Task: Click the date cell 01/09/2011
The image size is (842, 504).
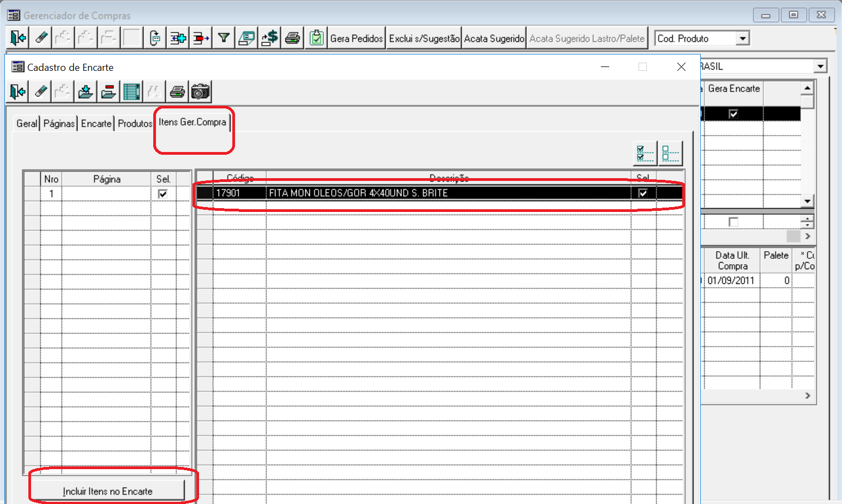Action: pyautogui.click(x=731, y=281)
